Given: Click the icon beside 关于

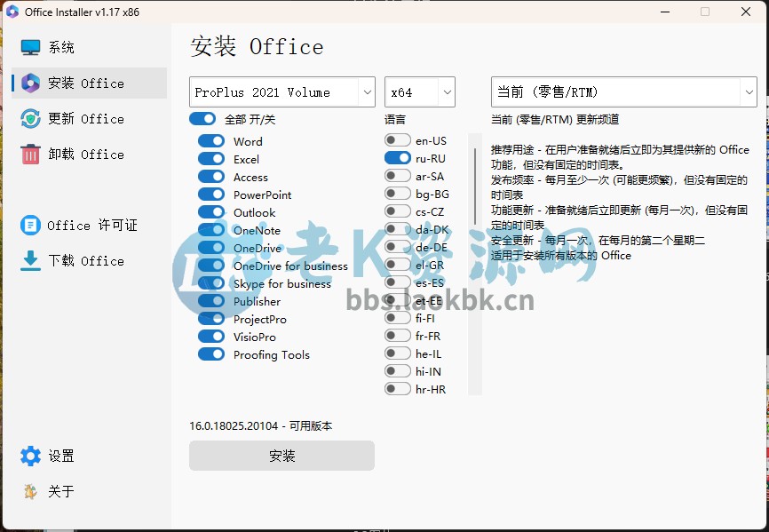Looking at the screenshot, I should point(30,491).
